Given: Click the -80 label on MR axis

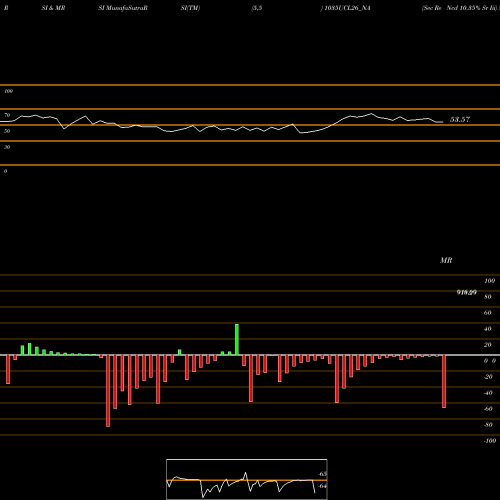Looking at the screenshot, I should (x=488, y=425).
